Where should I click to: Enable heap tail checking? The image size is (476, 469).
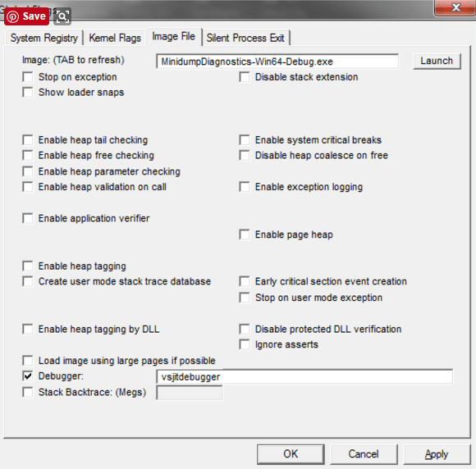(28, 140)
